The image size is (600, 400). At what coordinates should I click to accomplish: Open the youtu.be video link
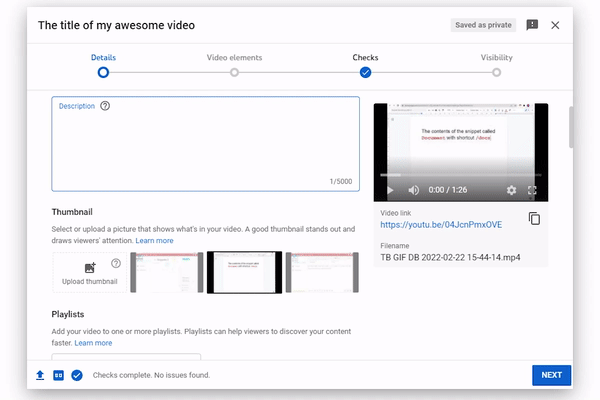pyautogui.click(x=441, y=225)
